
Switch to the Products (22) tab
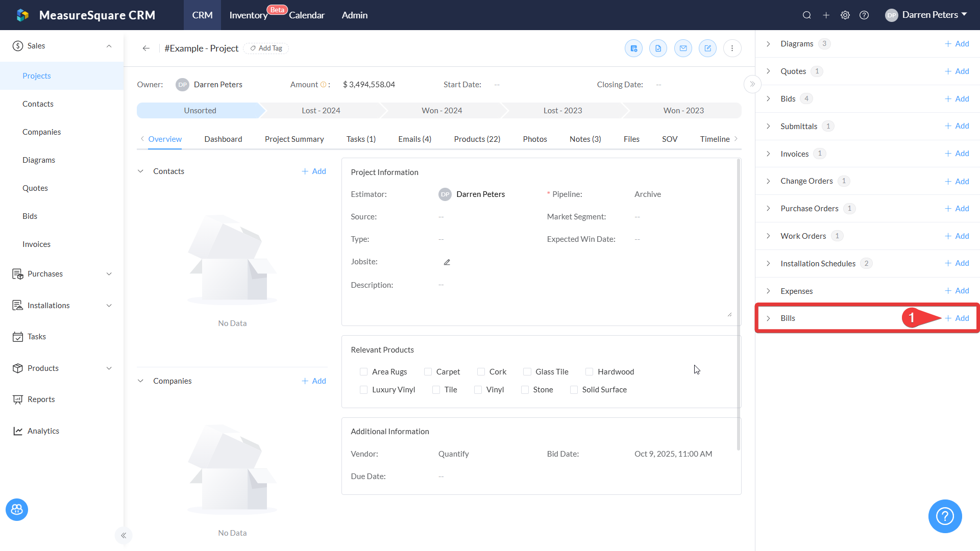coord(477,139)
